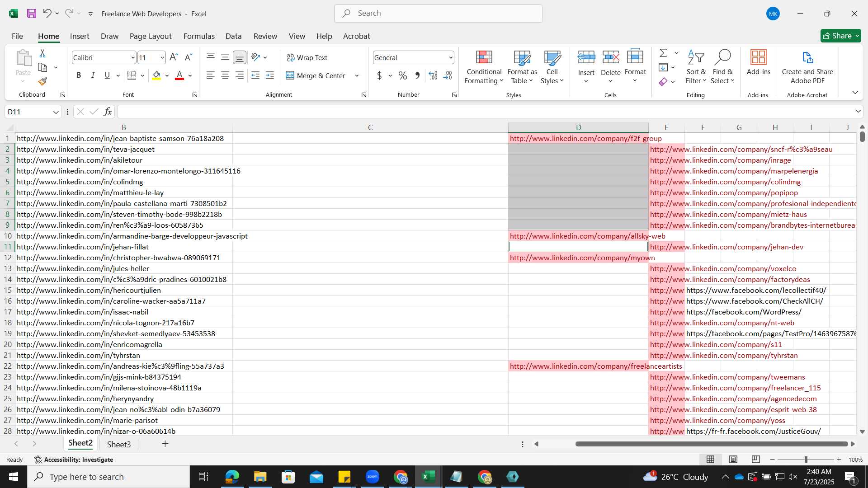Switch to the Formulas ribbon tab
Image resolution: width=868 pixels, height=488 pixels.
point(199,36)
